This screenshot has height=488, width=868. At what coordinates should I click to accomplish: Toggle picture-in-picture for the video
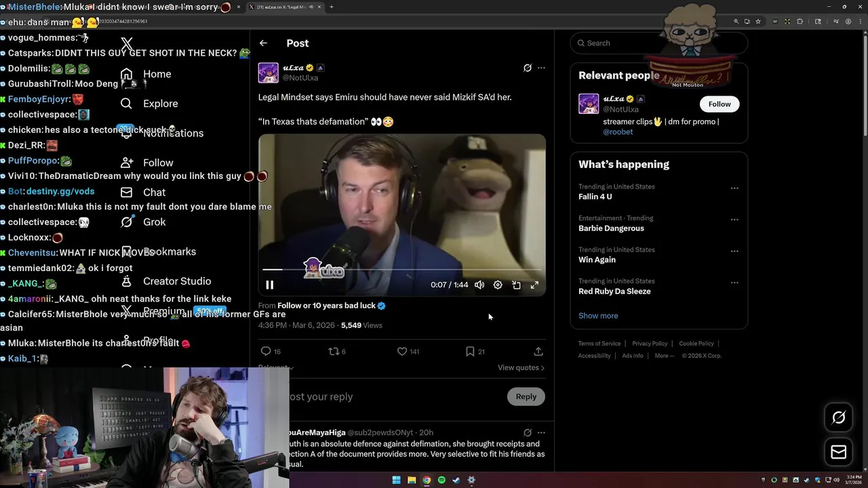pyautogui.click(x=516, y=285)
